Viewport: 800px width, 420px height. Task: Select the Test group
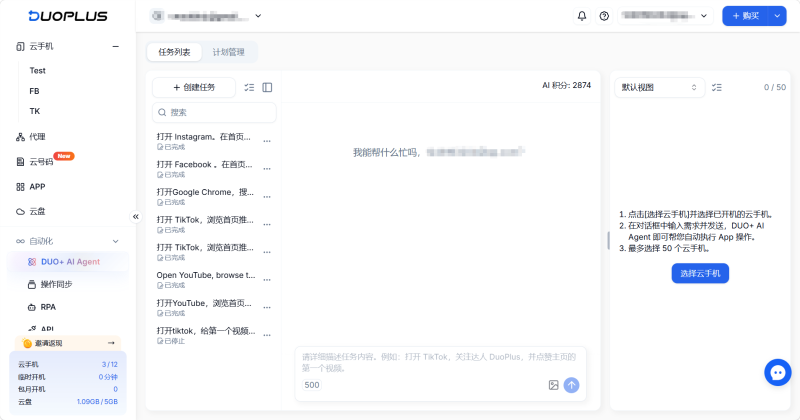[x=37, y=70]
